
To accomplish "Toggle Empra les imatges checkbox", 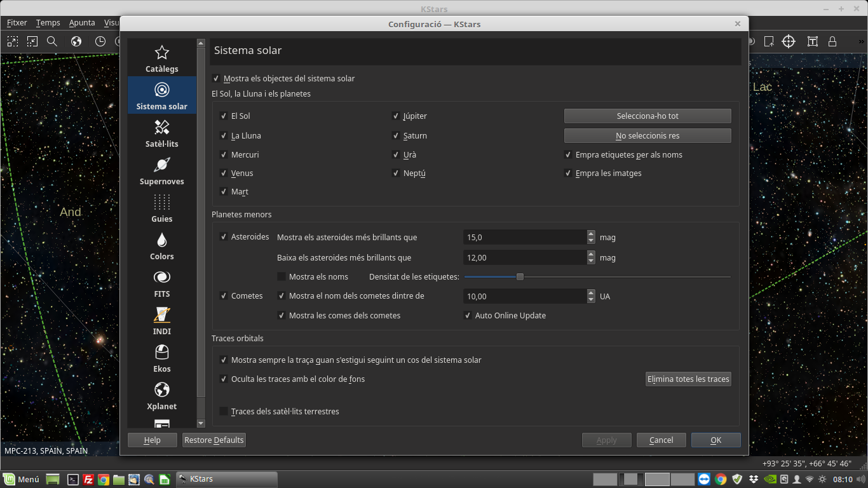I will [603, 173].
